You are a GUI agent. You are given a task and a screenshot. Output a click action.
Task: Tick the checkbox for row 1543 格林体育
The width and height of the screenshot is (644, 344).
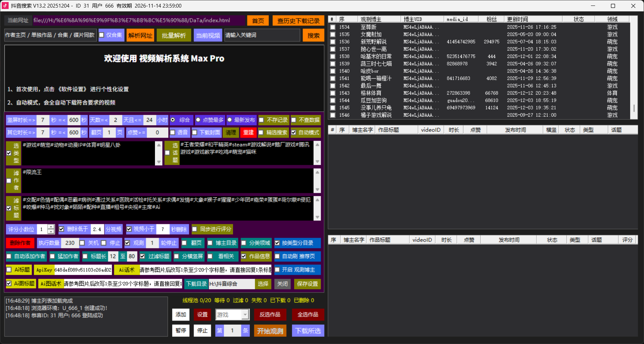click(333, 93)
